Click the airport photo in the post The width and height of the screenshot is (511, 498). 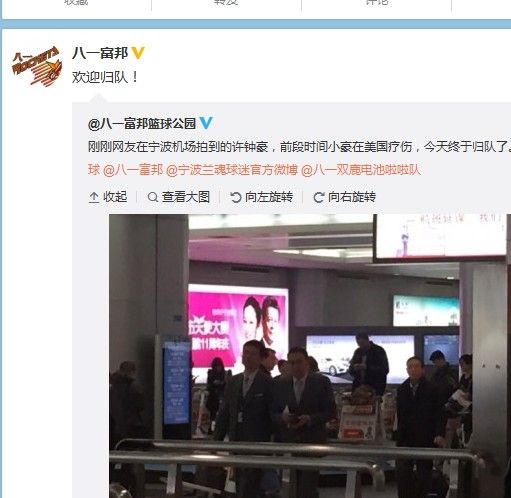click(310, 356)
